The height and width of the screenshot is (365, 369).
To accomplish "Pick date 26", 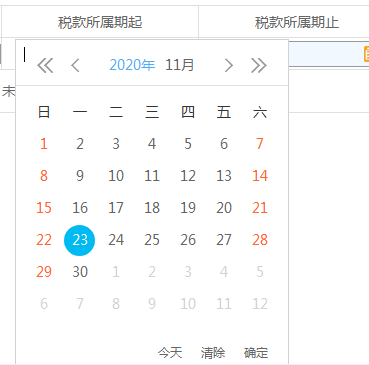I will pos(188,240).
